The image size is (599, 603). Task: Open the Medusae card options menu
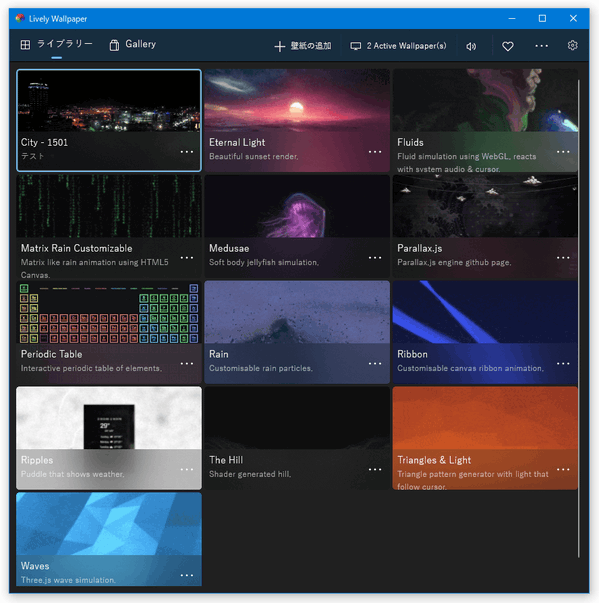375,258
